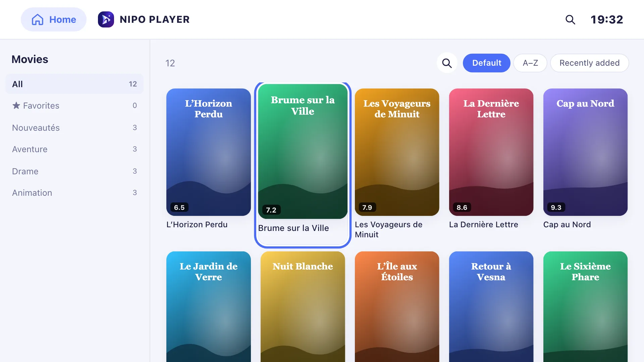Open Animation category
Screen dimensions: 644x362
pyautogui.click(x=74, y=193)
